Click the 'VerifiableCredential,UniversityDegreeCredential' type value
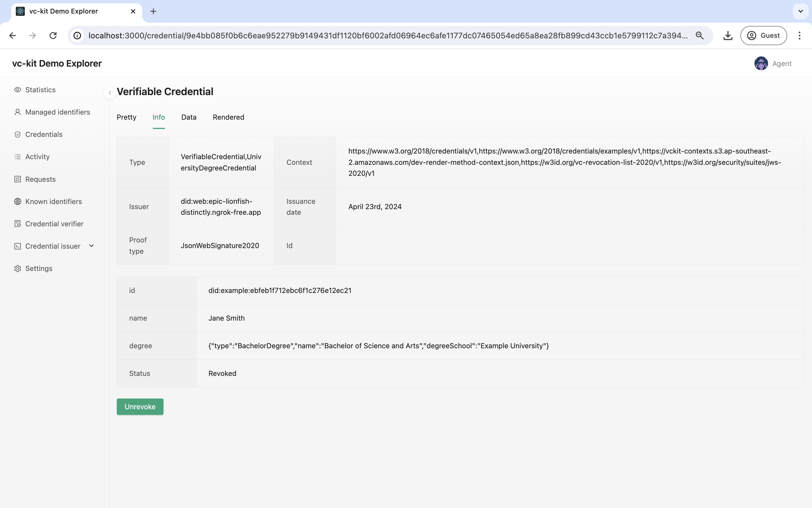 coord(221,162)
